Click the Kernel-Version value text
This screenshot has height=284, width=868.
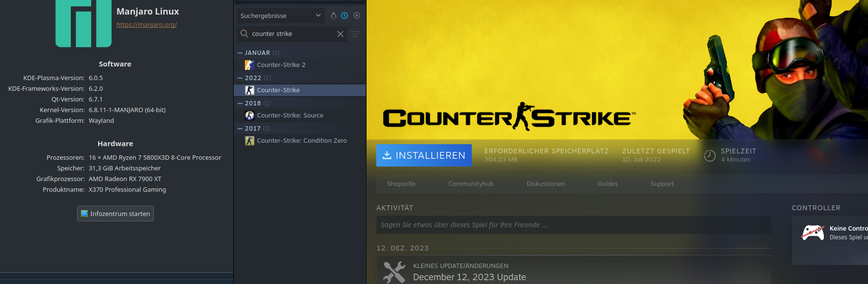click(x=127, y=110)
